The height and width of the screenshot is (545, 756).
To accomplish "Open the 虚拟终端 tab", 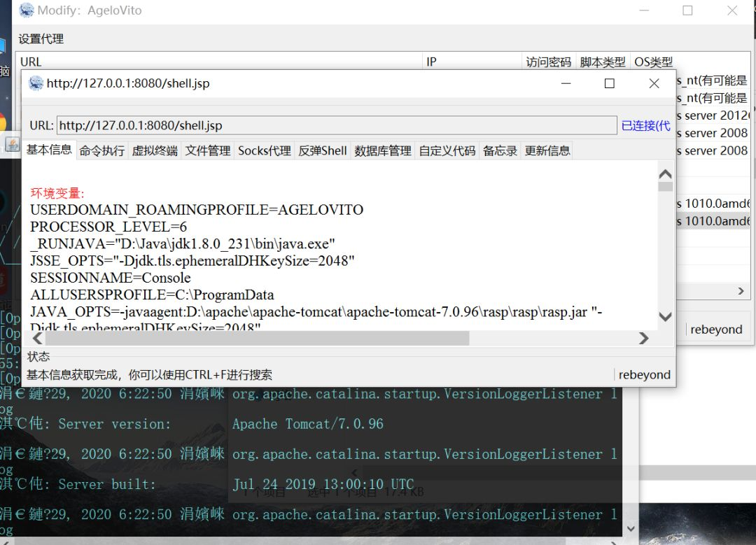I will point(155,151).
